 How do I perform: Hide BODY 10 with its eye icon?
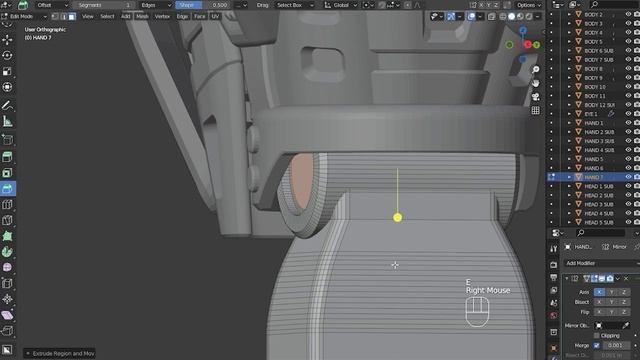(x=628, y=87)
